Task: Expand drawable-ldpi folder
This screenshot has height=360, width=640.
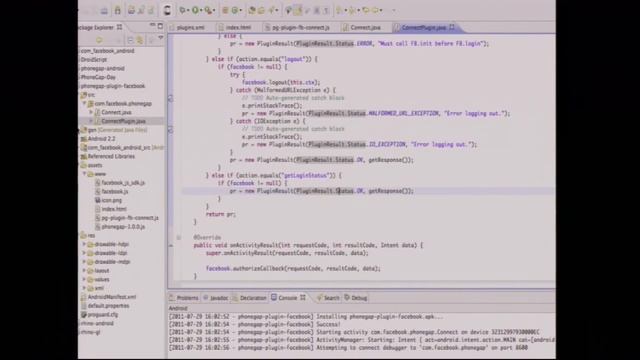Action: click(x=84, y=253)
